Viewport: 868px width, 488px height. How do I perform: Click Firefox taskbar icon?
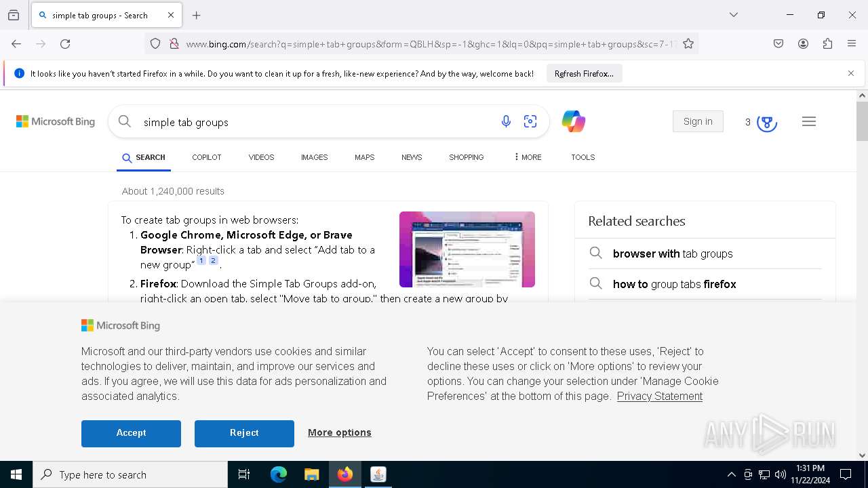pos(345,474)
